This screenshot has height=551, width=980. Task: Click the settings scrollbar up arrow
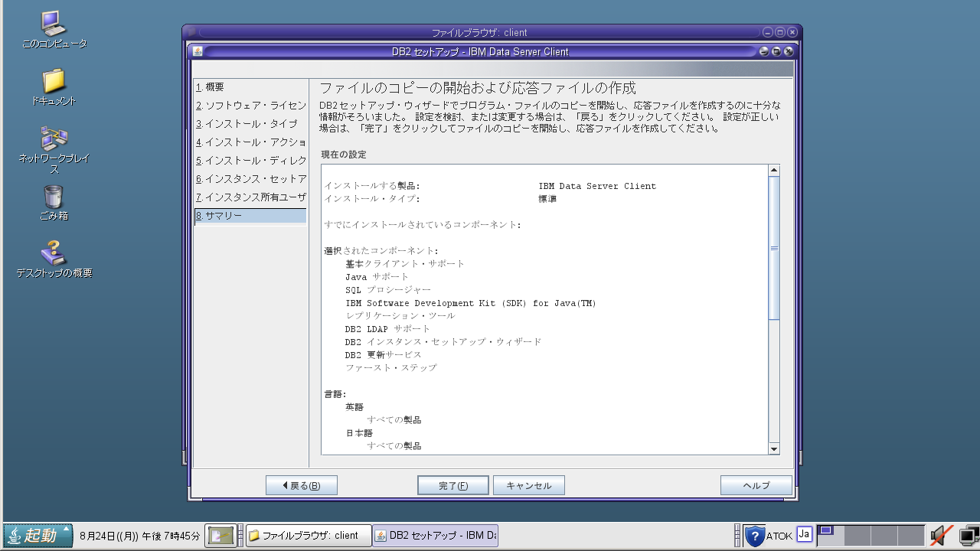[774, 171]
